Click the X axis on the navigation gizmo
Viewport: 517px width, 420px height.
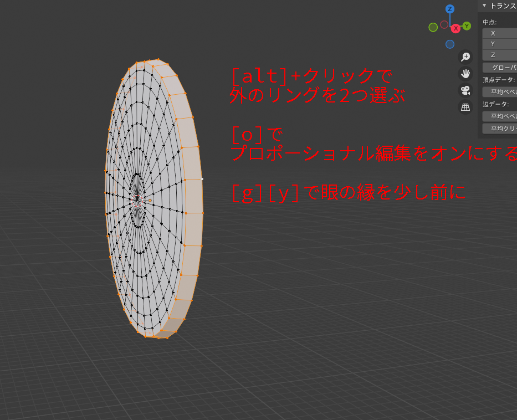point(455,28)
